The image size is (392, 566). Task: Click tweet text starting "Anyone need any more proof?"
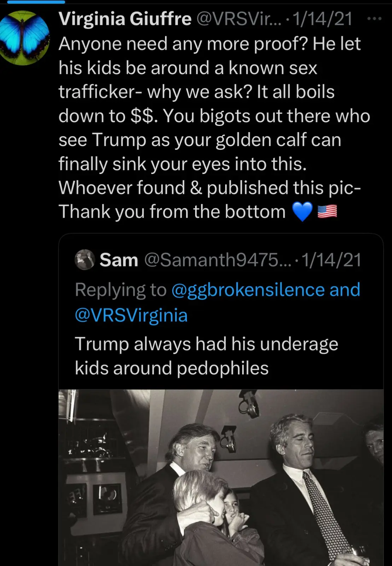click(x=210, y=44)
